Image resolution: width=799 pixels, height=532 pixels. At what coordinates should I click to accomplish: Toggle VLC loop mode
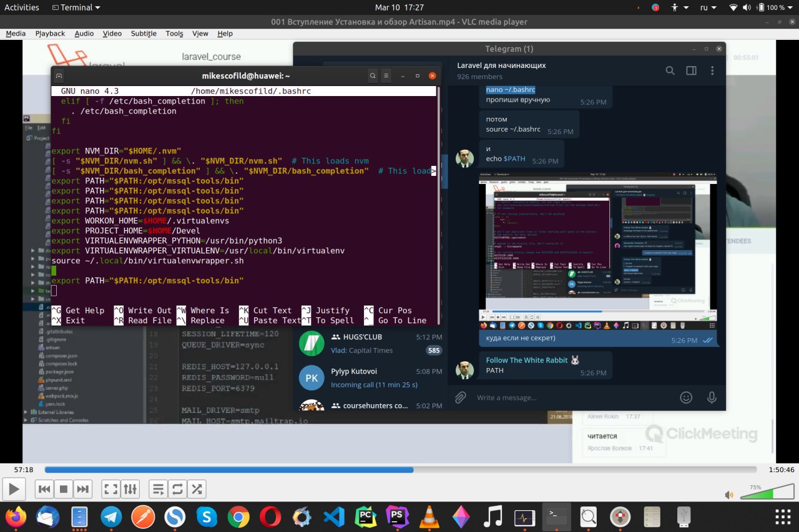tap(177, 489)
